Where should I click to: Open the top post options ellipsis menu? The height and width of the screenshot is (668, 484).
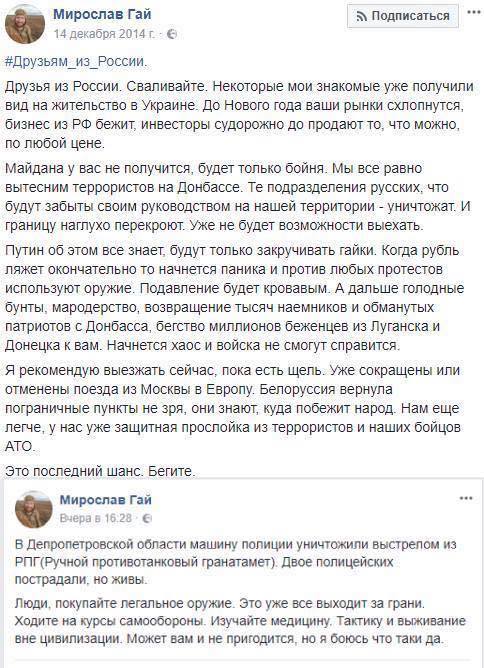[474, 13]
